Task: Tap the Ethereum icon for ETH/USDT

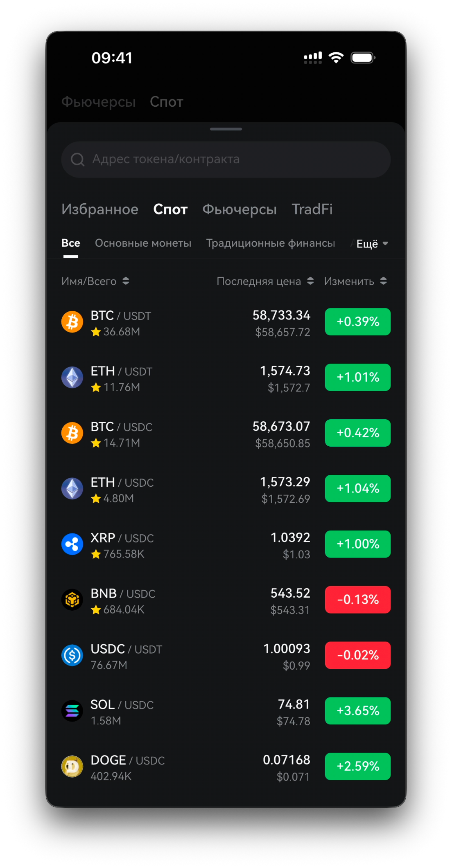Action: tap(72, 378)
